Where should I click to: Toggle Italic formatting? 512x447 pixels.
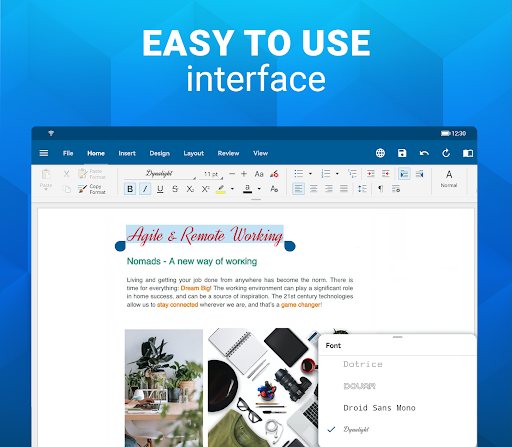pos(145,189)
